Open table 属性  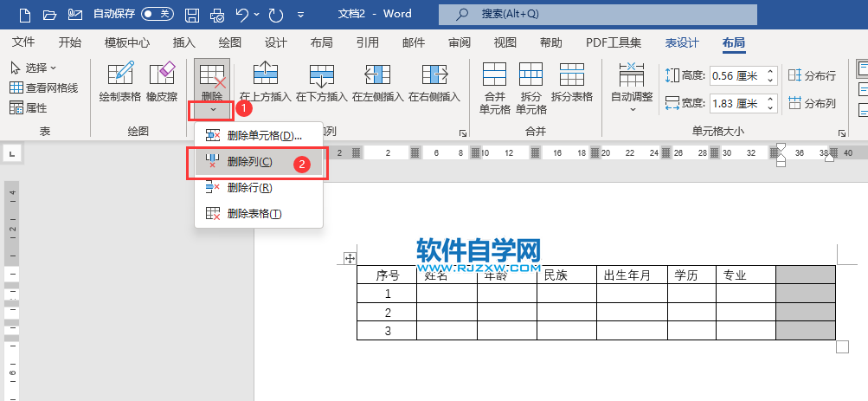(x=29, y=107)
